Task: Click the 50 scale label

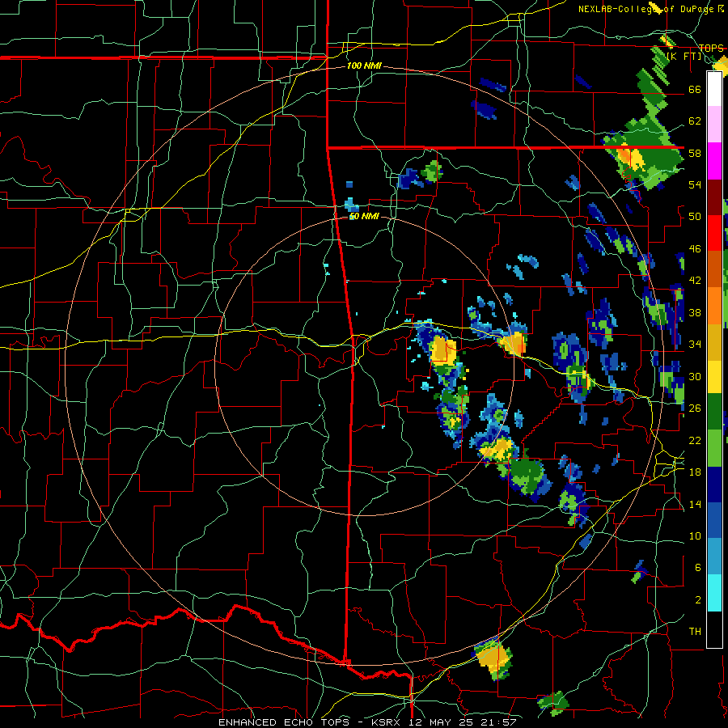Action: [x=695, y=216]
